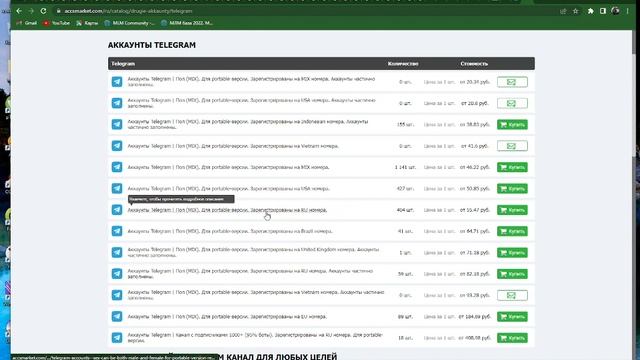Screen dimensions: 640x360
Task: Go forward with the browser forward arrow
Action: [31, 11]
